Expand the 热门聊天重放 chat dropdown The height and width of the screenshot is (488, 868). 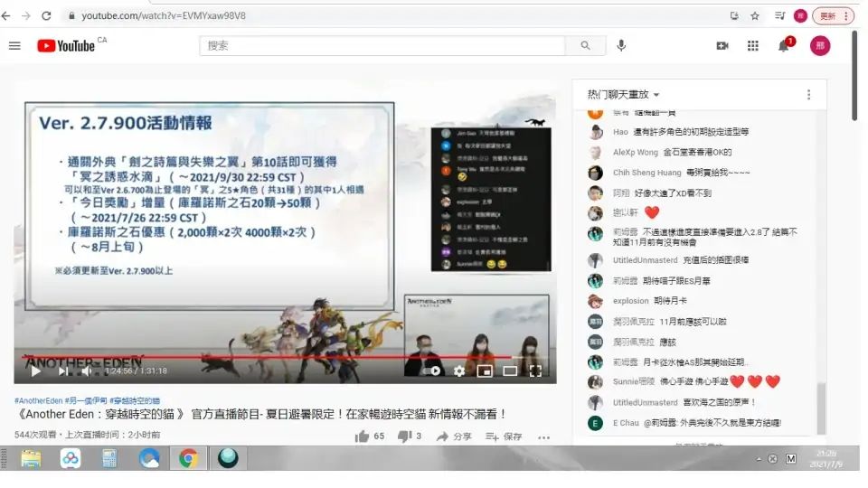click(623, 95)
